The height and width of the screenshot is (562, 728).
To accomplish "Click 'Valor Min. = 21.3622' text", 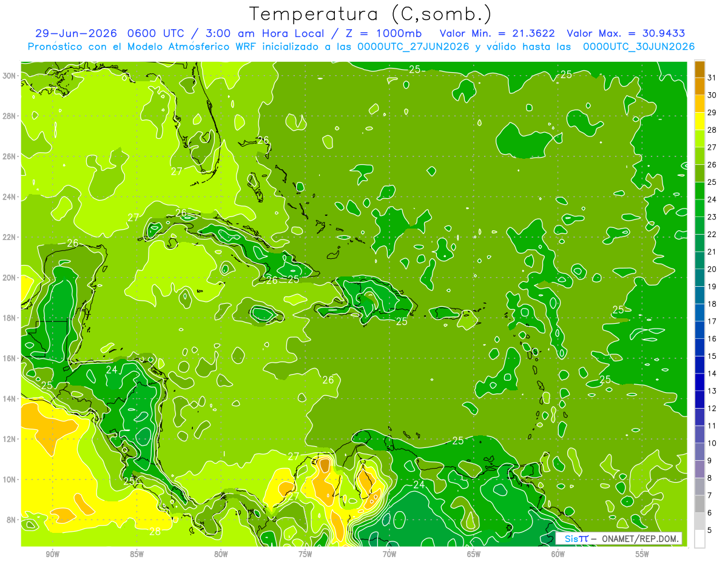I will tap(497, 33).
